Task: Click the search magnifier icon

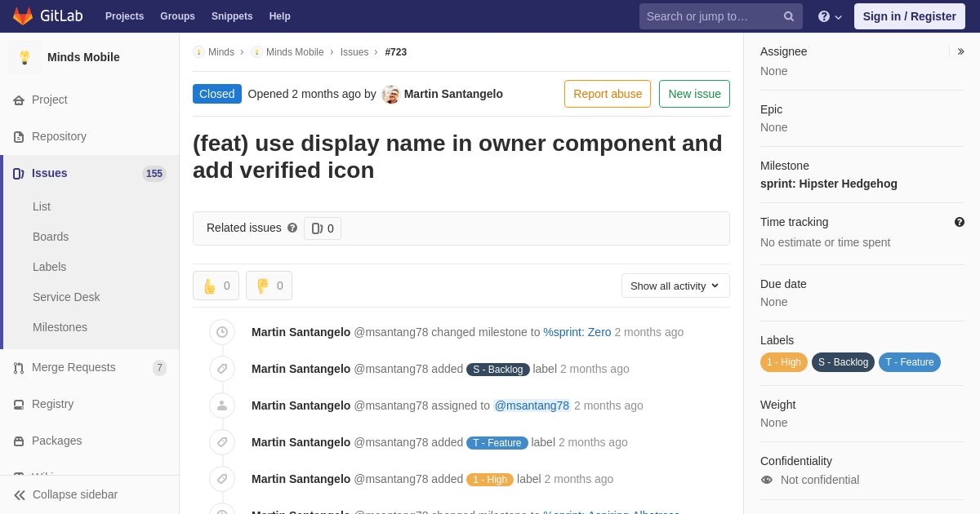Action: click(x=788, y=16)
